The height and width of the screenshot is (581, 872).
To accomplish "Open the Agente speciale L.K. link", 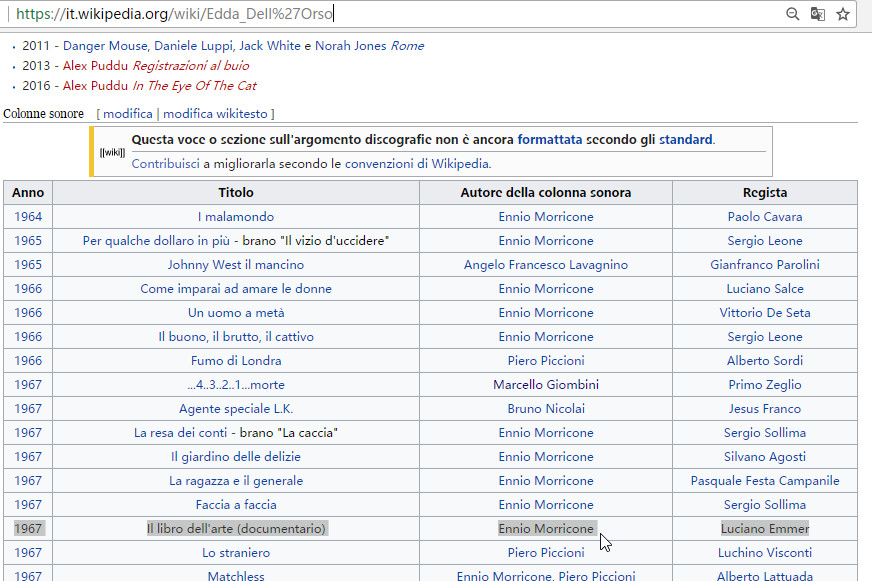I will pos(236,409).
